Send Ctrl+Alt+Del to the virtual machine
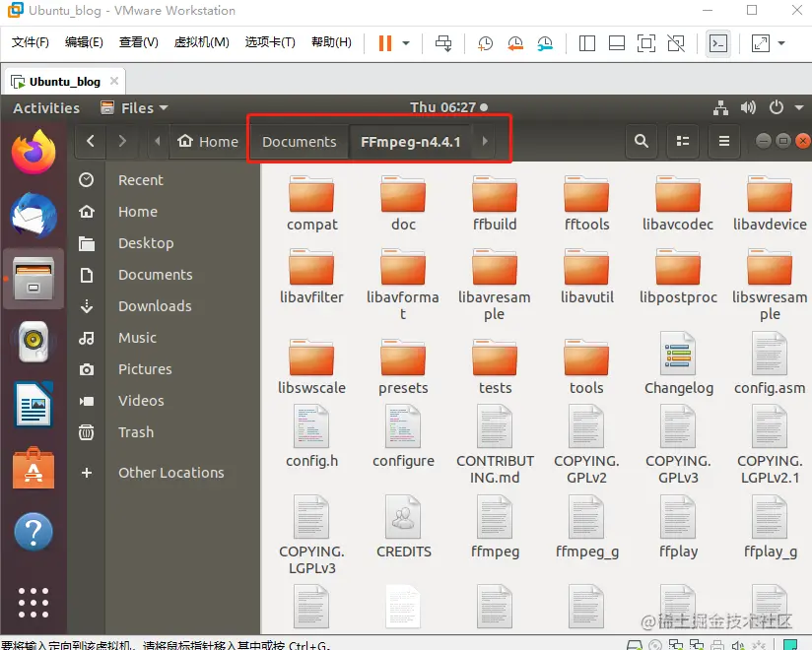Screen dimensions: 812x650 coord(442,42)
